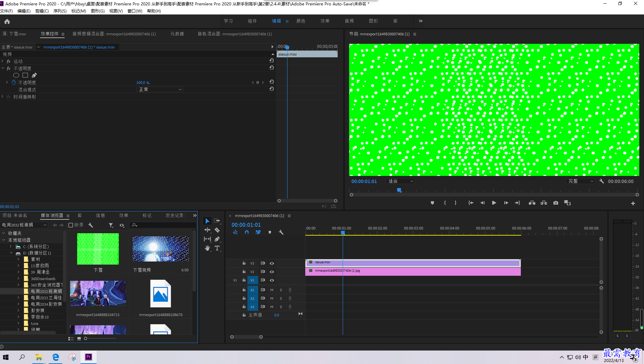Select the Pen tool in the tools panel
This screenshot has height=364, width=644.
217,239
